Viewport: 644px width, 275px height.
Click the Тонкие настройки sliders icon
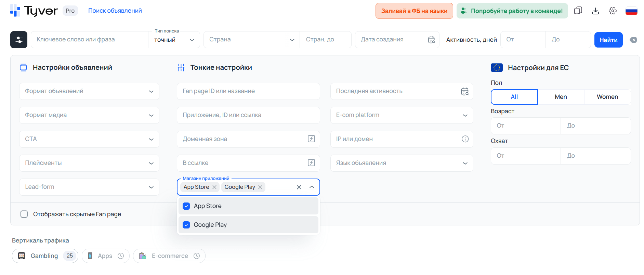pos(181,68)
